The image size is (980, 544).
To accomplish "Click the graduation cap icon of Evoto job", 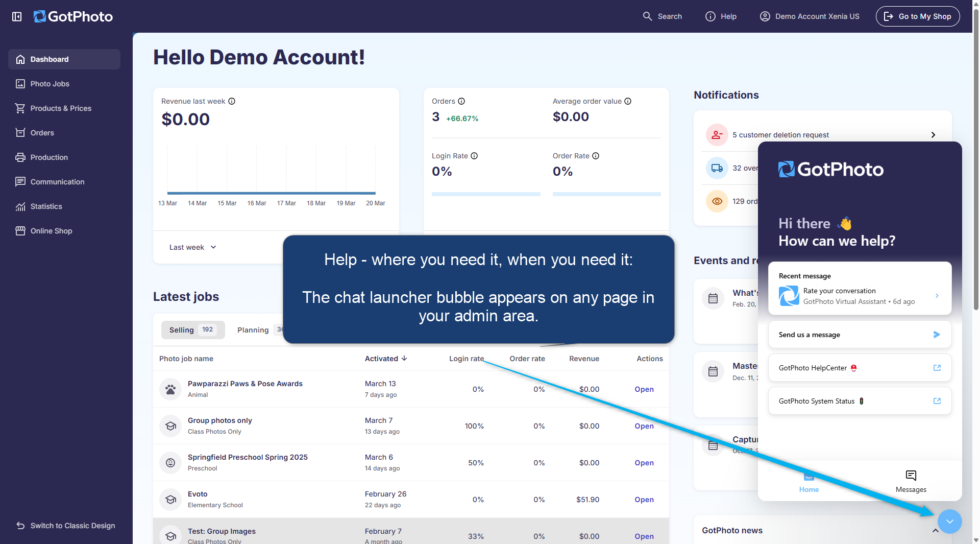I will click(x=170, y=500).
